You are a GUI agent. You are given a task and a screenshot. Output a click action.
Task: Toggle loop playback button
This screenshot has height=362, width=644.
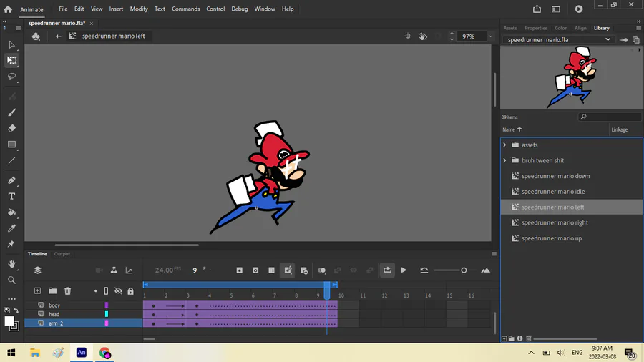pos(387,270)
